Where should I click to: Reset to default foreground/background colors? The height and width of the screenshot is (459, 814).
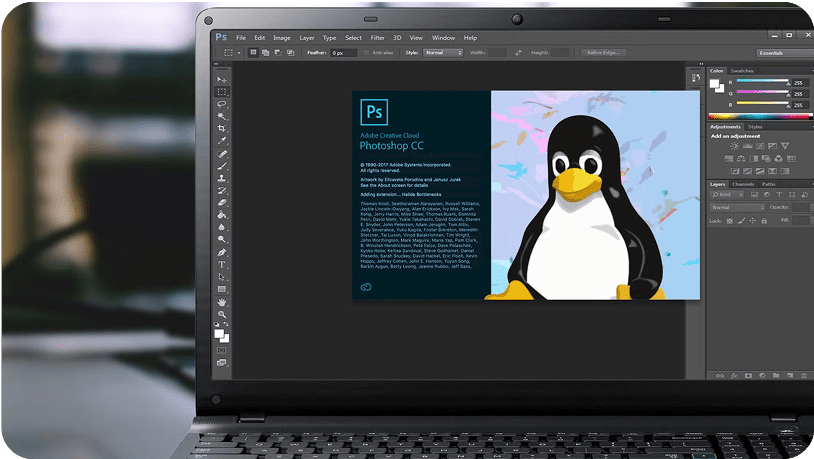tap(216, 324)
